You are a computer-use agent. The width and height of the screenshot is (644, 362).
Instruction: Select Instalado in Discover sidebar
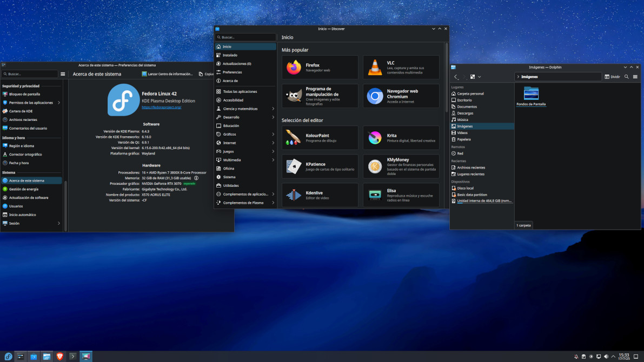click(x=245, y=55)
